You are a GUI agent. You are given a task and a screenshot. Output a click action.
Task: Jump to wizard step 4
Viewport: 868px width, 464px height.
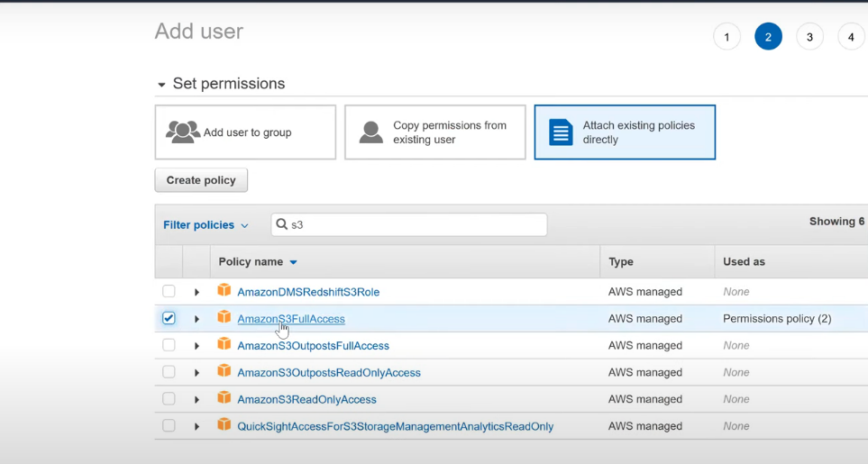(852, 37)
